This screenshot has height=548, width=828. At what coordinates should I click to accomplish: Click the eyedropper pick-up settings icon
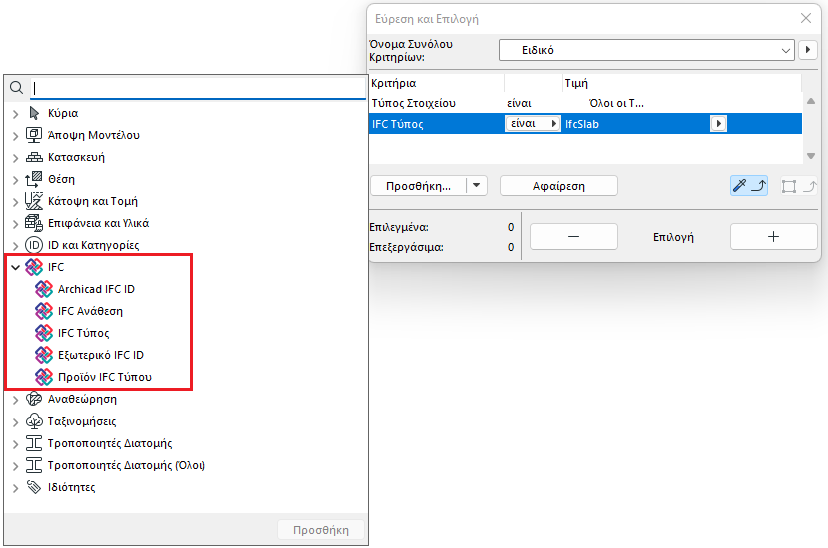(740, 185)
